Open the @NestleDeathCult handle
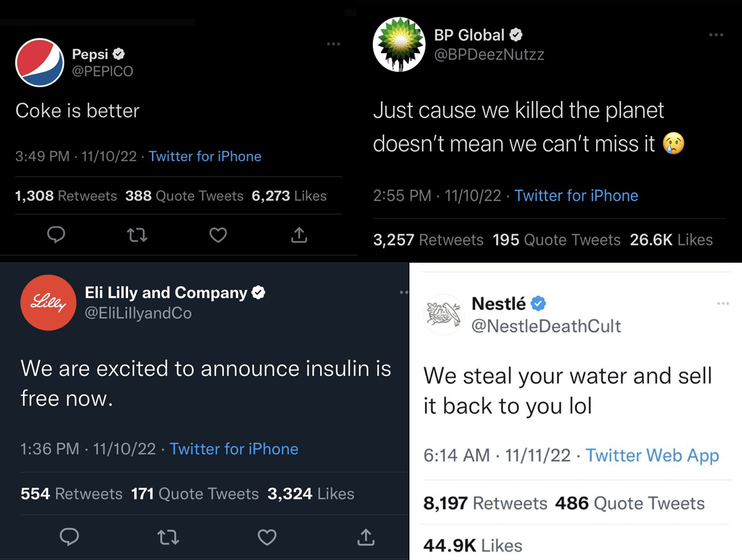Viewport: 742px width, 560px height. coord(546,326)
